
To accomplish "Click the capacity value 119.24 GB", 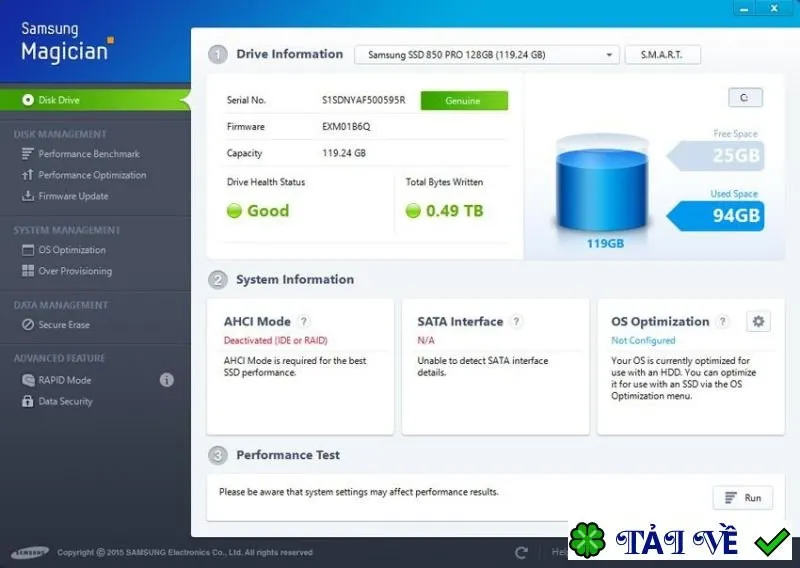I will 344,153.
